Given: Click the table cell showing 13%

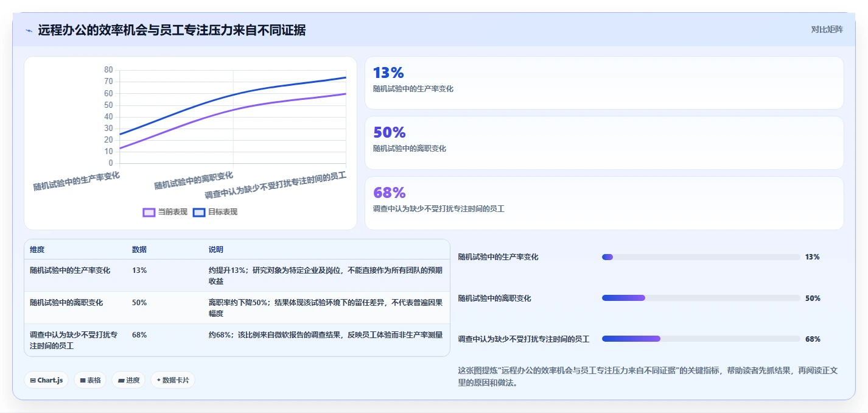Looking at the screenshot, I should point(139,270).
